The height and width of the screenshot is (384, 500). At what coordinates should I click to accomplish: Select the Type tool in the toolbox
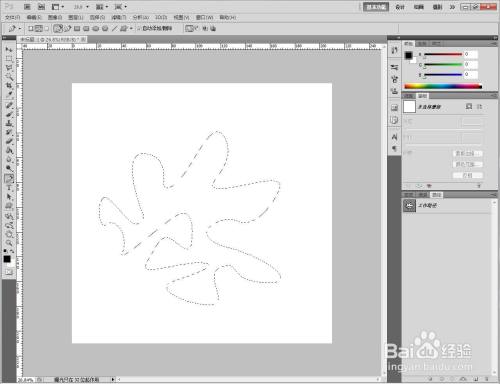[x=9, y=188]
